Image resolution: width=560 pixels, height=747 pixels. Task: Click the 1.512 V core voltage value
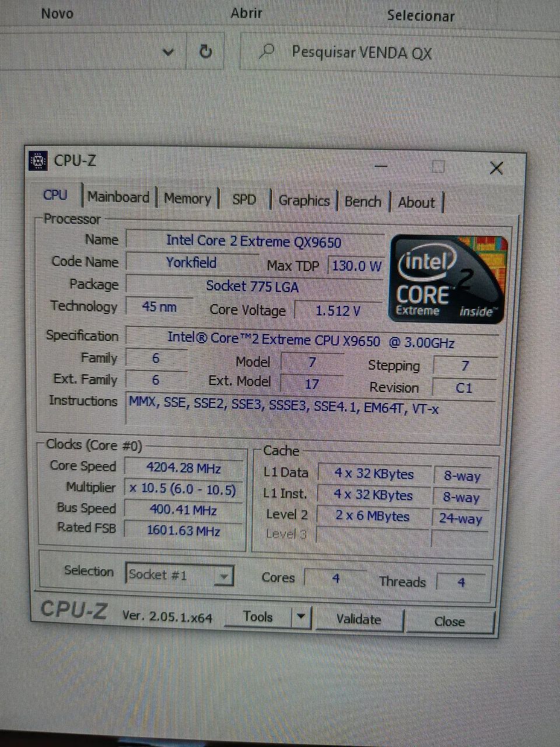[x=338, y=311]
